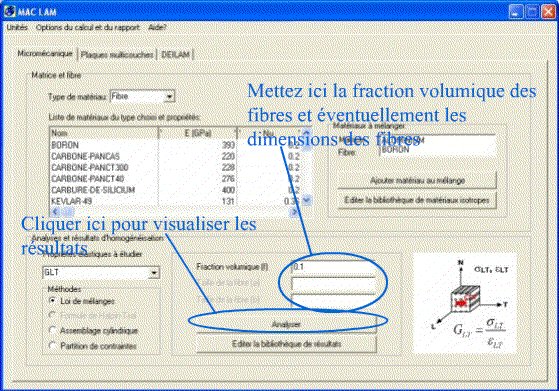Click the list's vertical scrollbar up arrow
Viewport: 559px width, 391px height.
pos(306,133)
